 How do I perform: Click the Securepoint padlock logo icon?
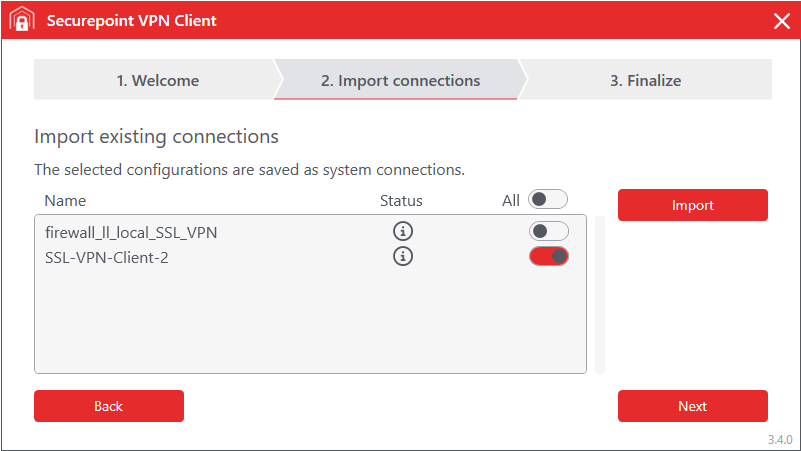click(x=22, y=21)
